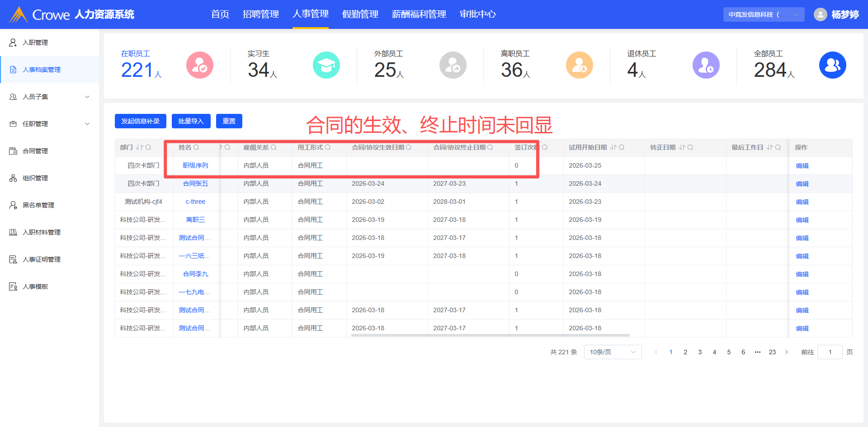Click the table horizontal scrollbar
This screenshot has height=427, width=868.
(x=490, y=335)
